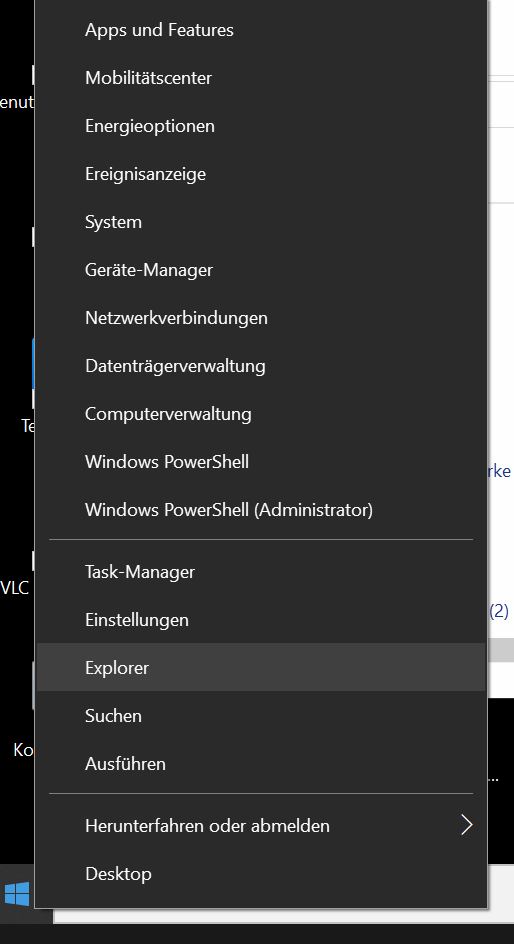
Task: Open Mobilitätscenter from the menu
Action: (261, 78)
